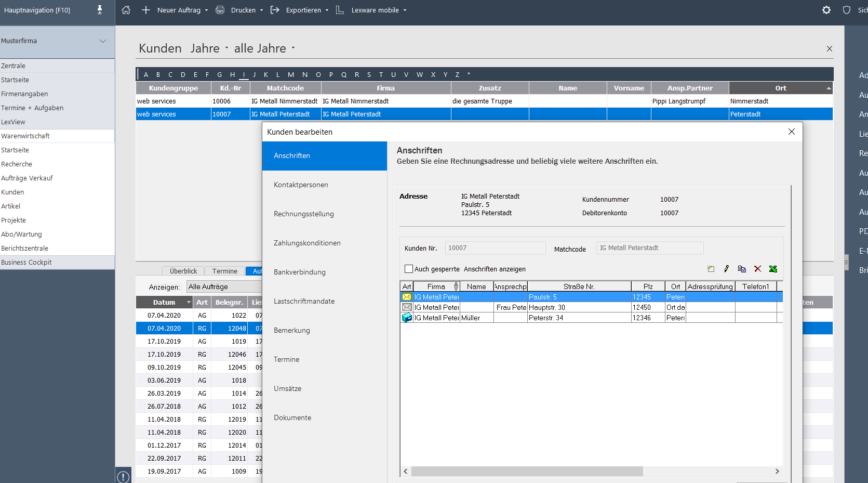
Task: Open settings via the gear icon
Action: coord(826,10)
